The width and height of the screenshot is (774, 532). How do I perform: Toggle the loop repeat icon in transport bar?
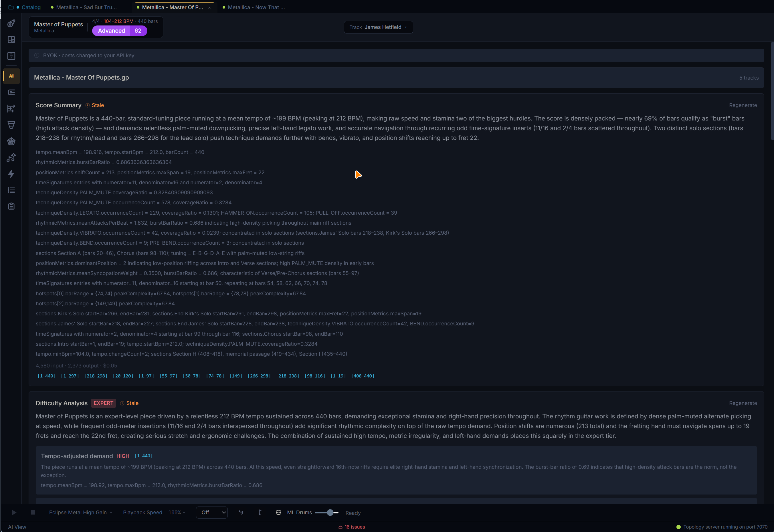241,513
